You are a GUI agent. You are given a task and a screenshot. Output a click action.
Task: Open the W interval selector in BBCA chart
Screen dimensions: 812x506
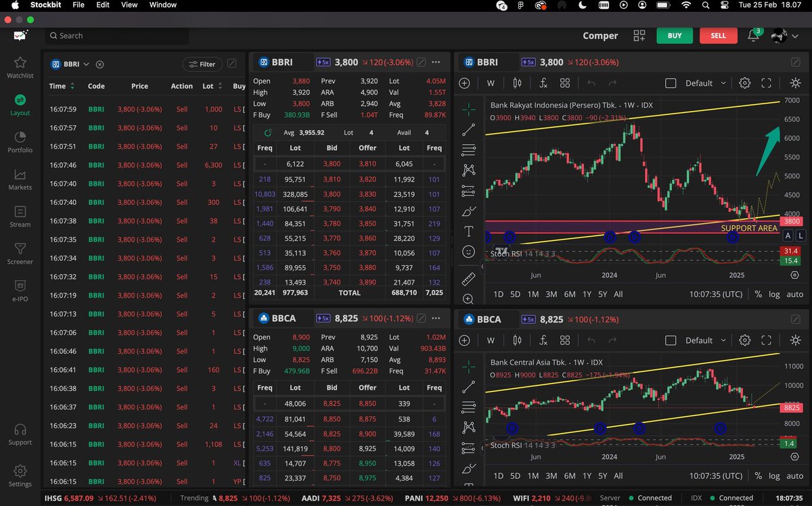click(x=491, y=340)
